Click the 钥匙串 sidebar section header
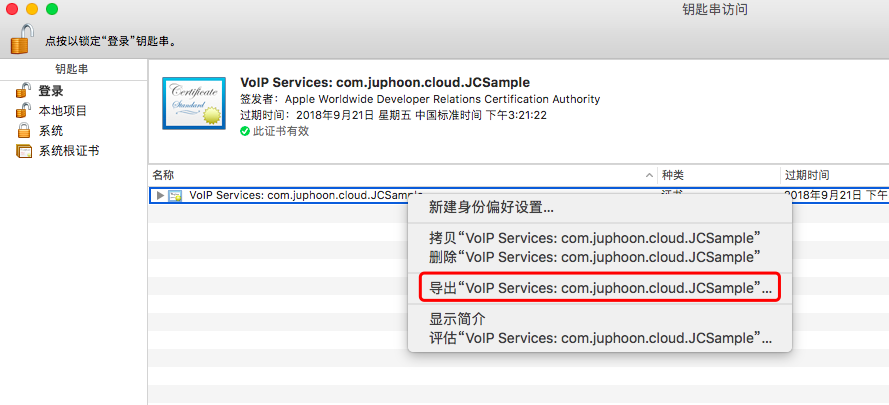 [71, 69]
